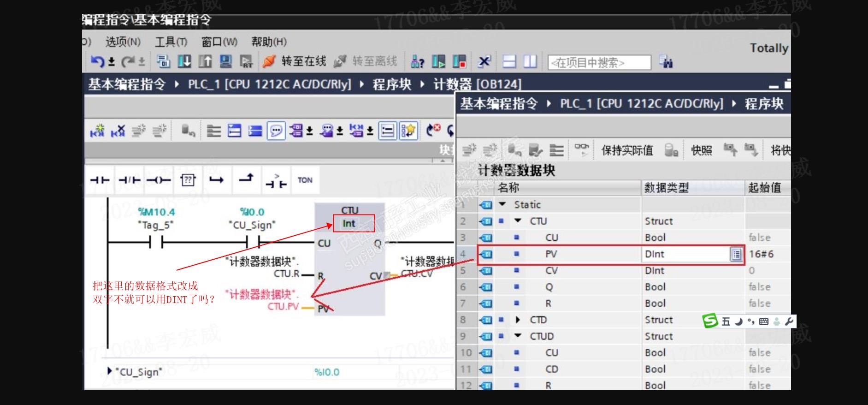Open the 窗口(W) menu
Screen dimensions: 868x405
(219, 42)
